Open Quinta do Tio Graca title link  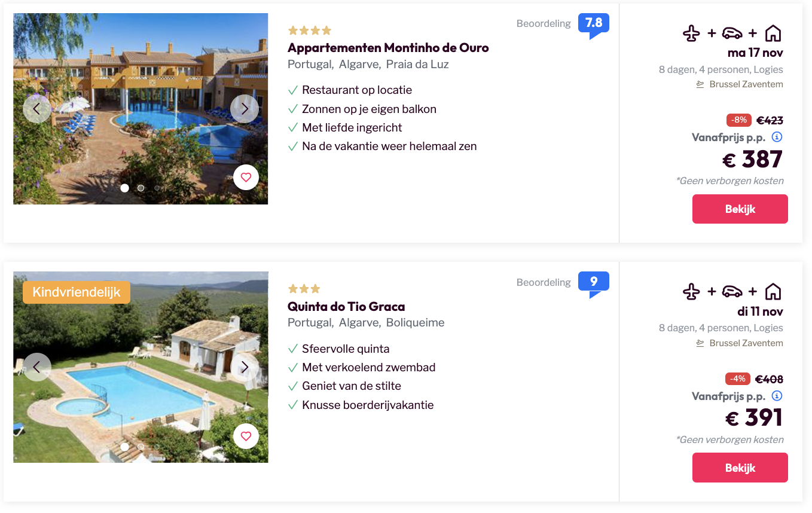[x=346, y=307]
